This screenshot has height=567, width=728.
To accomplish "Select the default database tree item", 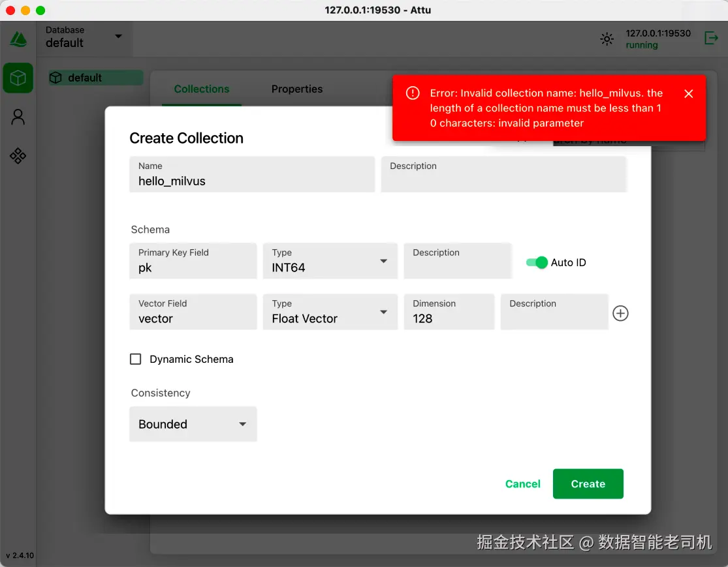I will 95,78.
